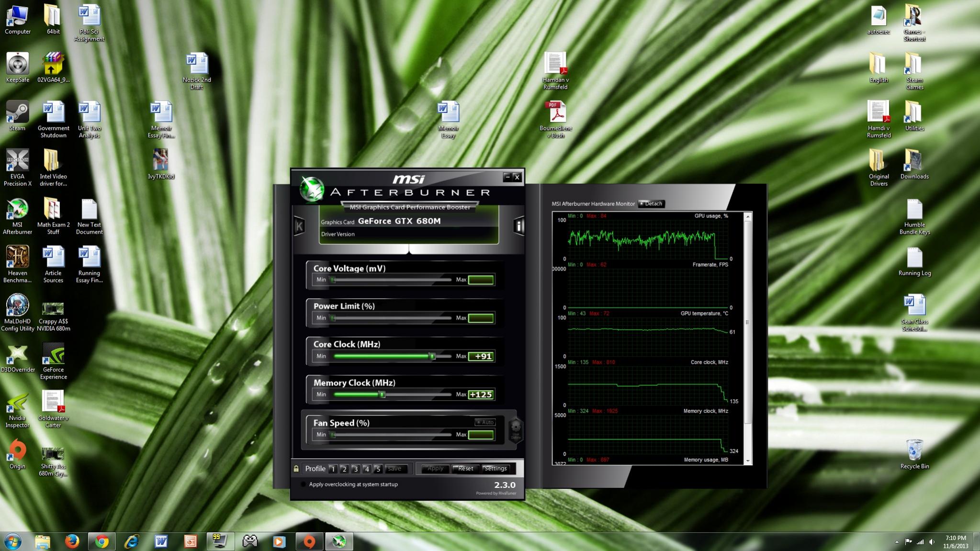The width and height of the screenshot is (980, 551).
Task: Select the Boumediene v Bush PDF
Action: click(x=555, y=120)
